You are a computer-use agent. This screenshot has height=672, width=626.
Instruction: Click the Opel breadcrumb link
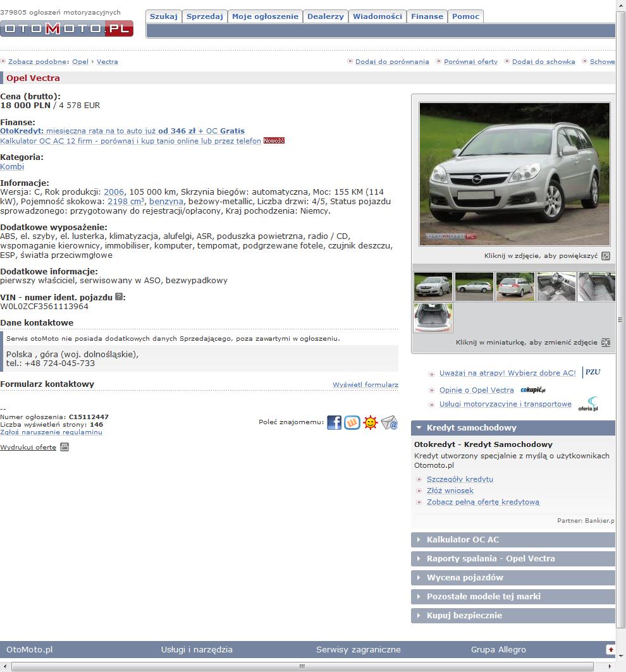point(80,62)
